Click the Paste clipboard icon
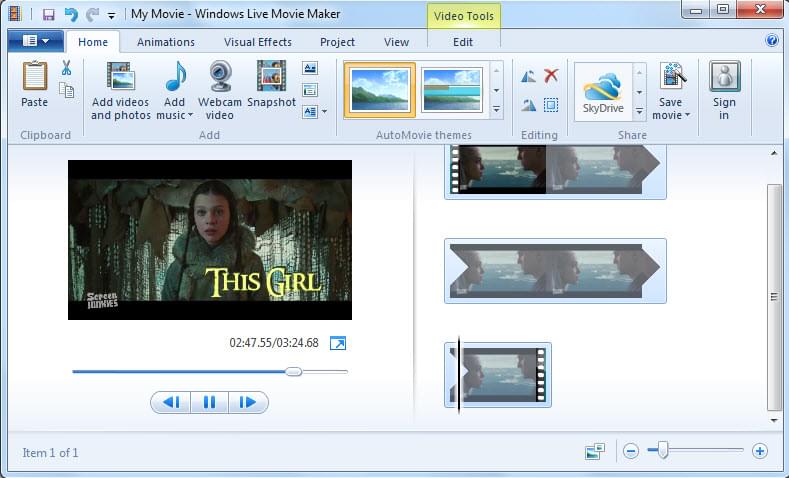Image resolution: width=789 pixels, height=478 pixels. coord(35,85)
